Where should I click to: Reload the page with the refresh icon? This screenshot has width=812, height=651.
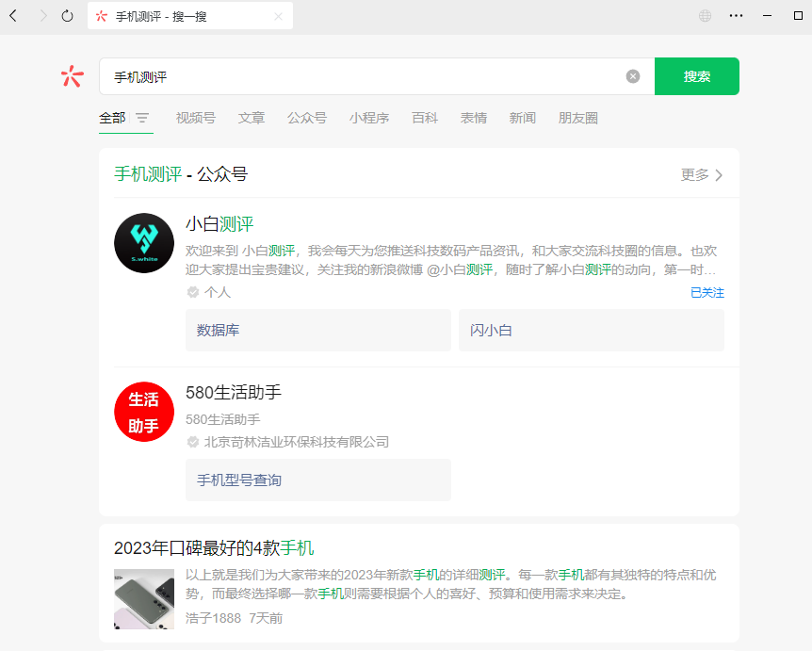point(67,16)
